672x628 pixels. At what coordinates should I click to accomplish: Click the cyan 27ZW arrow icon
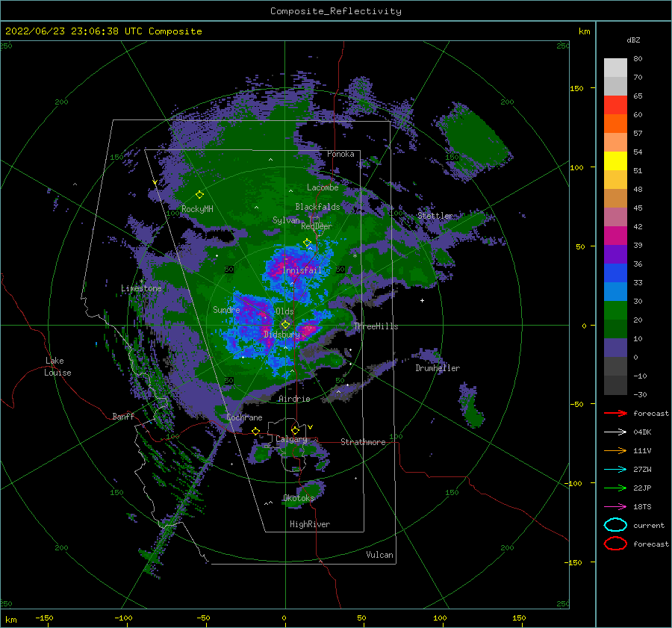click(615, 470)
